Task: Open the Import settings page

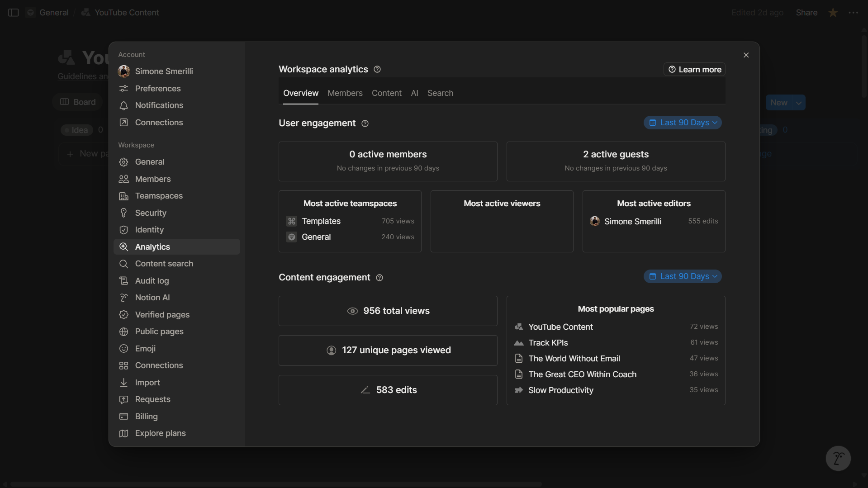Action: pyautogui.click(x=147, y=382)
